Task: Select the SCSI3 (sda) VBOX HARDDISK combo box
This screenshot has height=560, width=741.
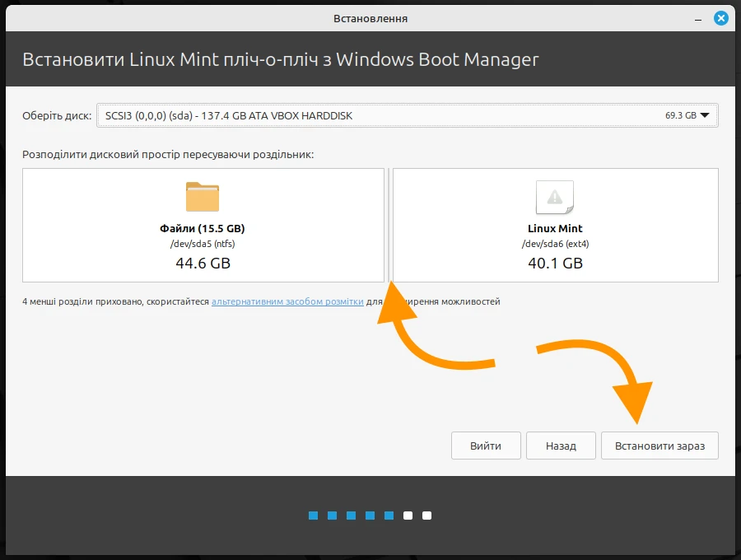Action: [x=408, y=115]
